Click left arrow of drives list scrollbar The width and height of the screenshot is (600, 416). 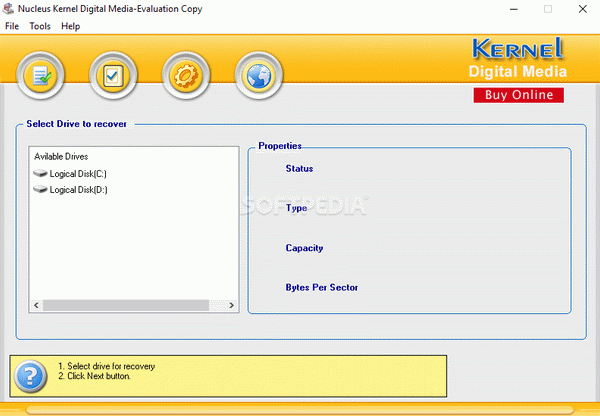[x=36, y=305]
